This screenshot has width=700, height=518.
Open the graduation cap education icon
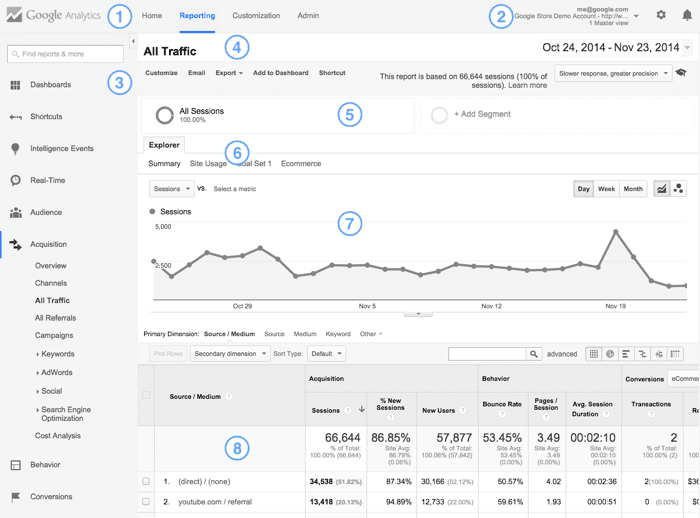coord(681,72)
